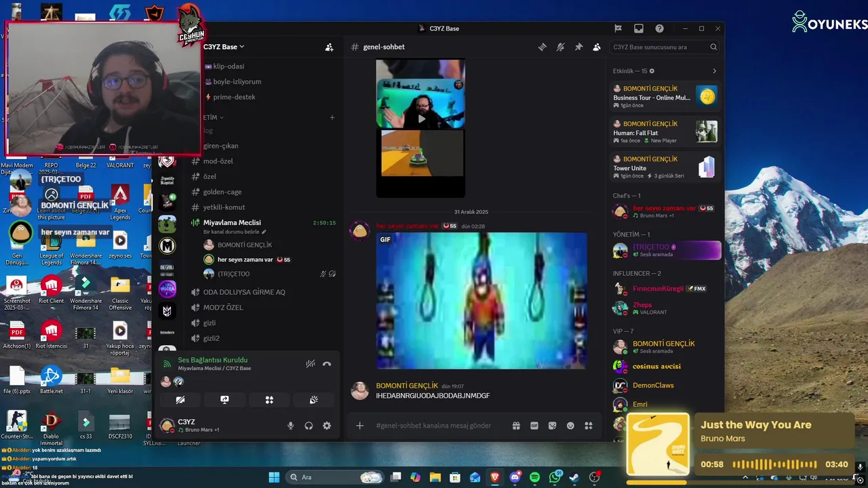Start screen share in voice panel

click(x=224, y=400)
